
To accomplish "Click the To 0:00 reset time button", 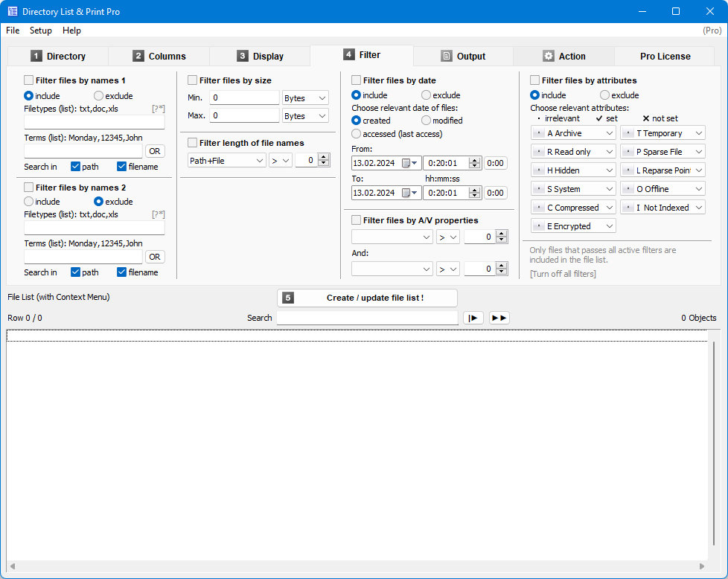I will pyautogui.click(x=496, y=193).
